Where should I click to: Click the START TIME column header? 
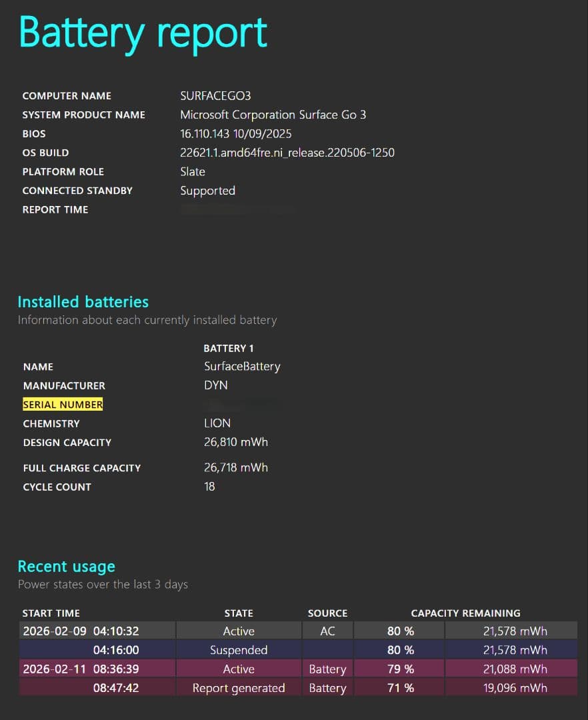point(51,613)
